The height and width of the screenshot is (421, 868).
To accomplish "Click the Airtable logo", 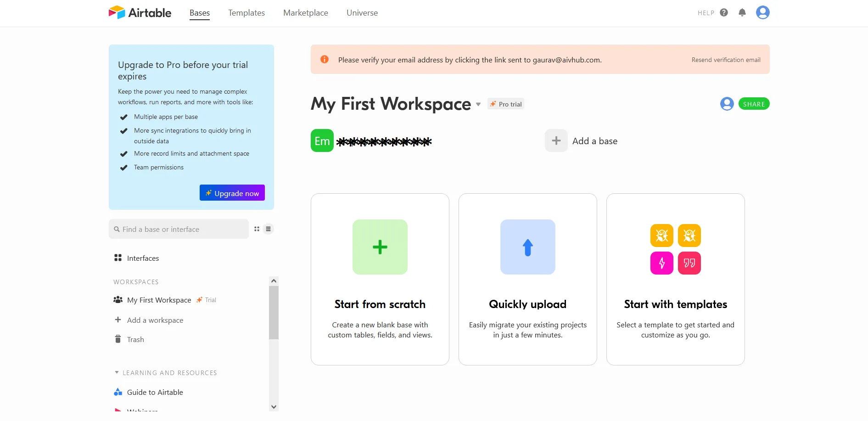I will click(x=140, y=12).
